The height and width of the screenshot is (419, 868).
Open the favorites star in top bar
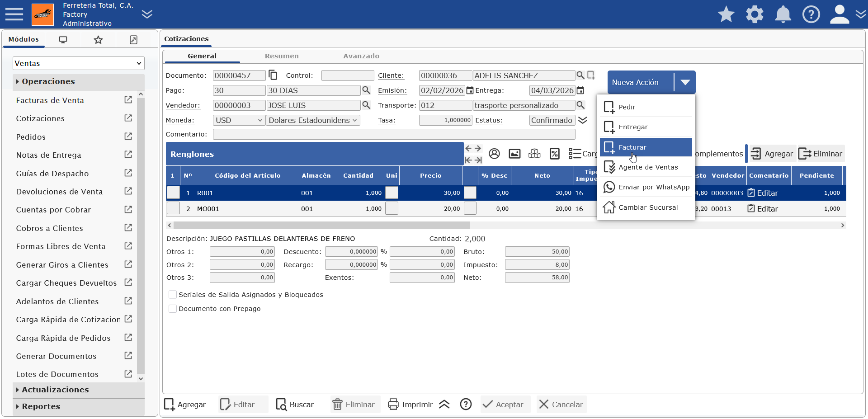tap(726, 14)
